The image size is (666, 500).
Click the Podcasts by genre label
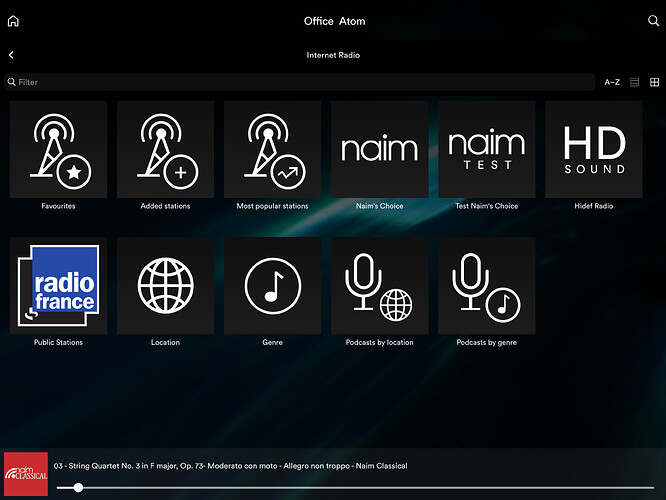coord(486,342)
